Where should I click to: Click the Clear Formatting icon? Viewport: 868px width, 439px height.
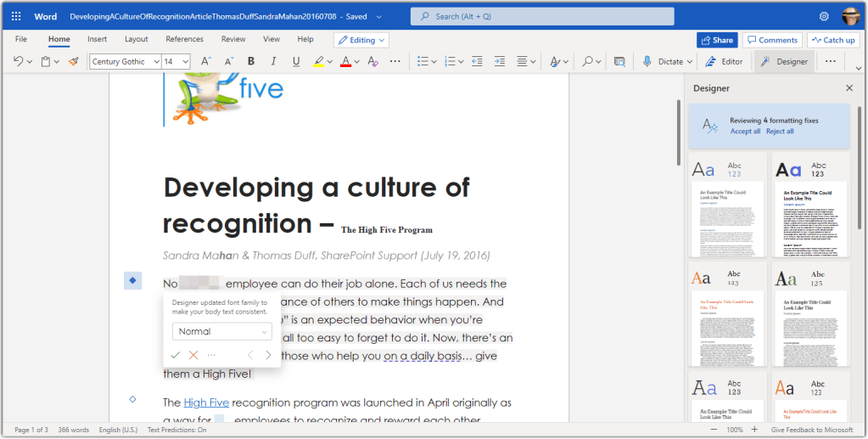374,61
